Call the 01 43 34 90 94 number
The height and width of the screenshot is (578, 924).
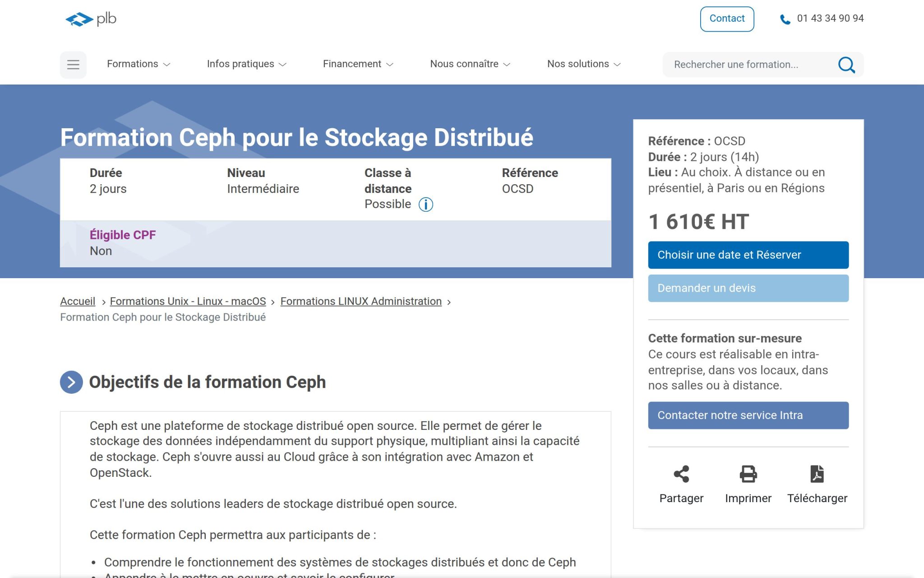click(830, 19)
